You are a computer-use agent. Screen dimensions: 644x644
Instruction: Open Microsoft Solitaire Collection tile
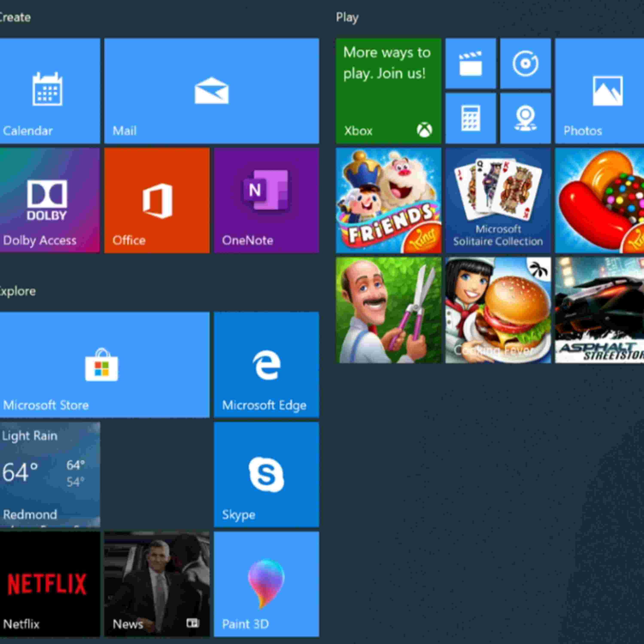point(498,200)
